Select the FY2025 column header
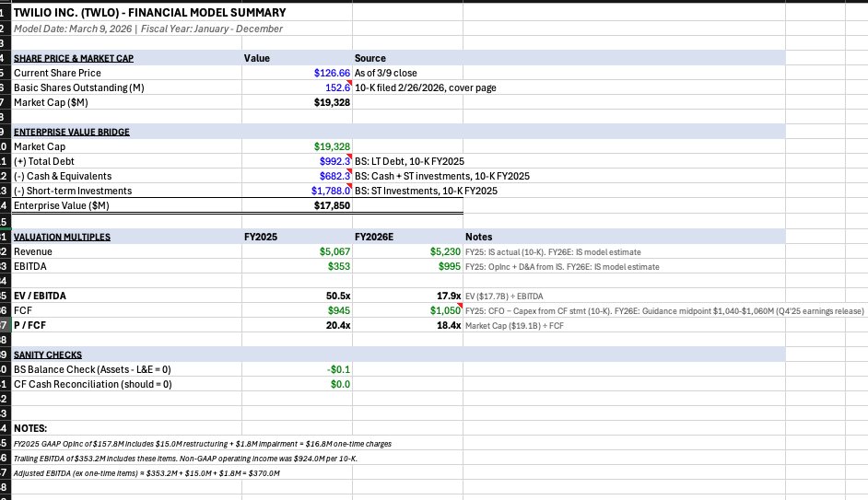868x500 pixels. click(261, 237)
